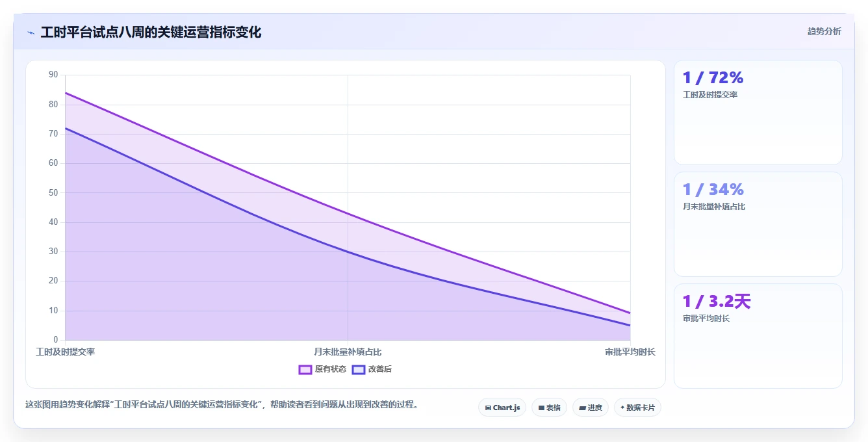Toggle the 改善后 legend item
868x442 pixels.
[x=372, y=369]
